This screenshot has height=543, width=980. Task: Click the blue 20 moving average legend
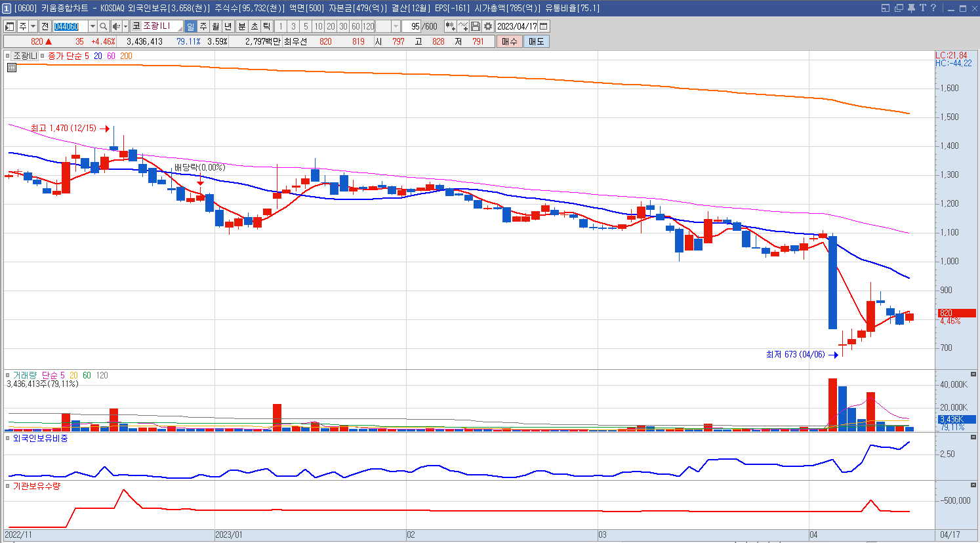tap(98, 56)
